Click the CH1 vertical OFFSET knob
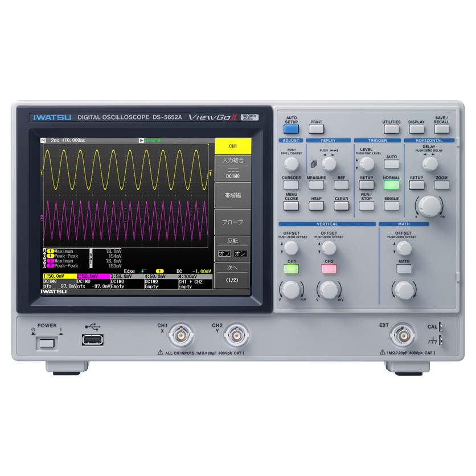This screenshot has width=476, height=476. [291, 248]
